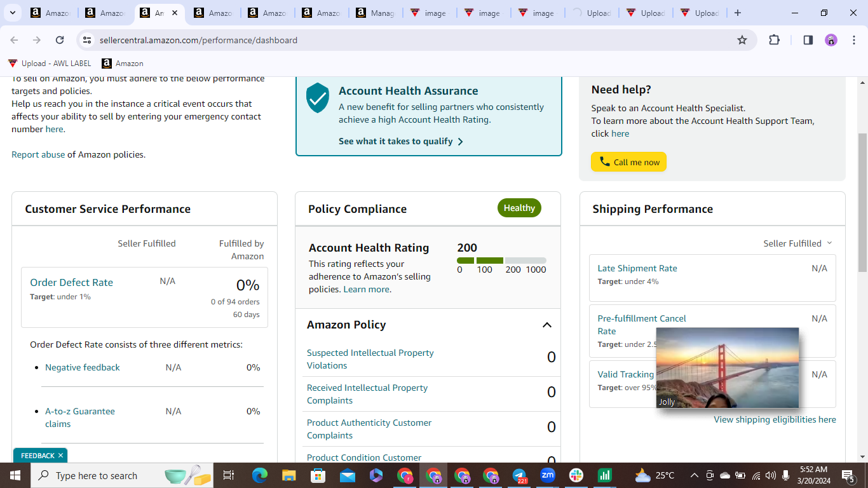
Task: Open Task View on the taskbar
Action: coord(229,475)
